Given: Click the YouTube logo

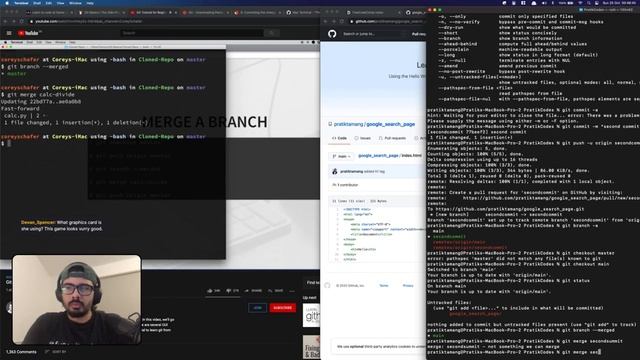Looking at the screenshot, I should (28, 33).
